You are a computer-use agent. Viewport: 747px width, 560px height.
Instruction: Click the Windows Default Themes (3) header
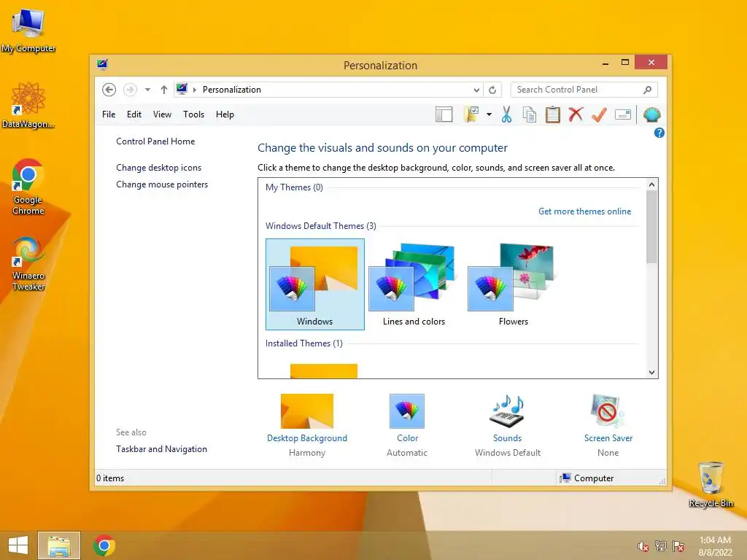pyautogui.click(x=321, y=226)
